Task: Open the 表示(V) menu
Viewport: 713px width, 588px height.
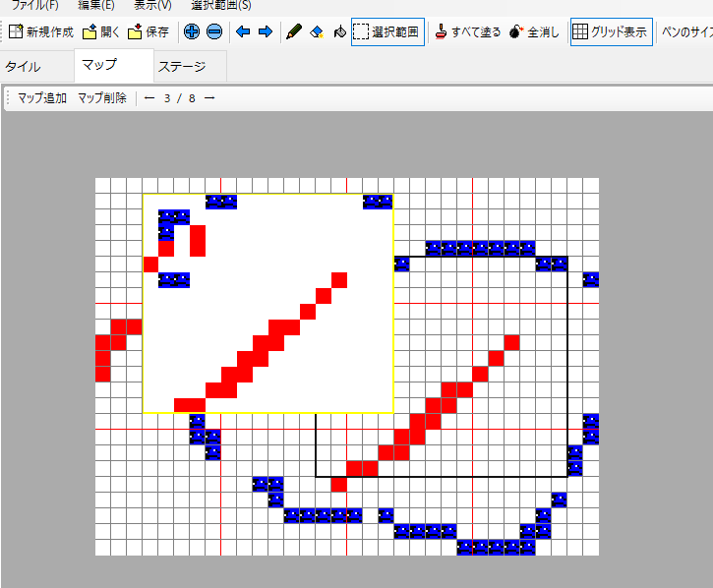Action: (152, 5)
